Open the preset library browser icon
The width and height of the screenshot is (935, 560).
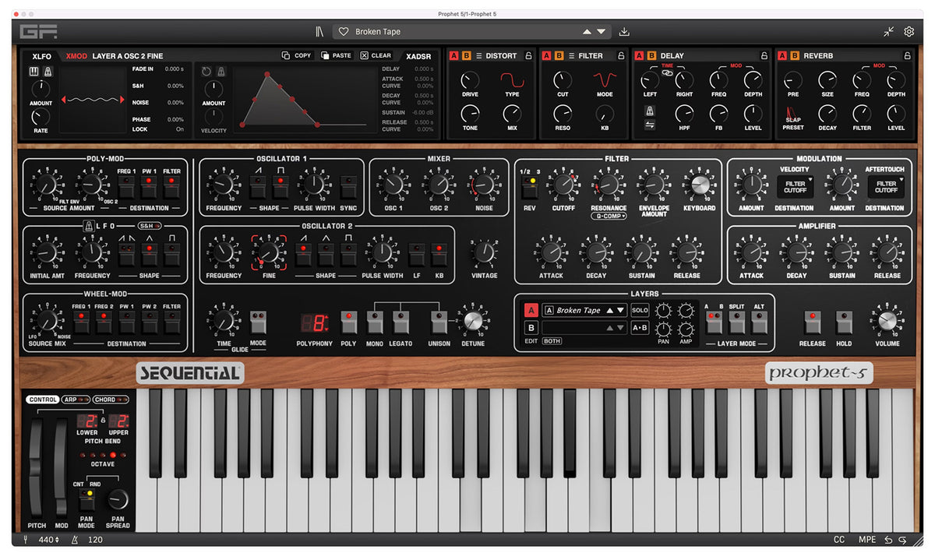(319, 32)
